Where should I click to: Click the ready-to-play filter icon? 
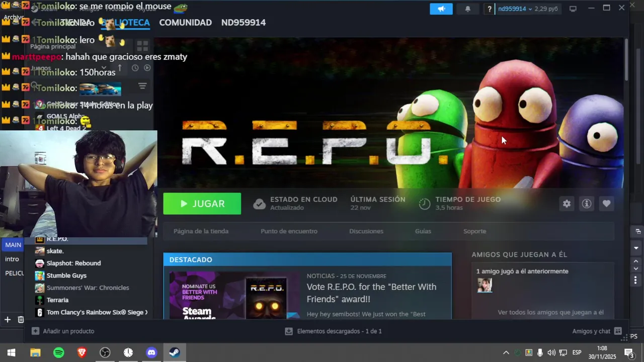[x=147, y=68]
